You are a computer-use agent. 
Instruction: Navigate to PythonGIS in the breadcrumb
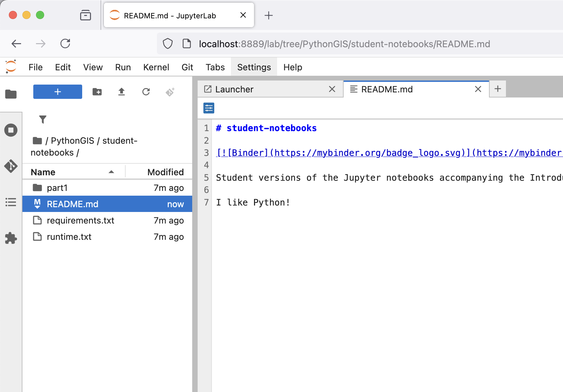pos(72,141)
